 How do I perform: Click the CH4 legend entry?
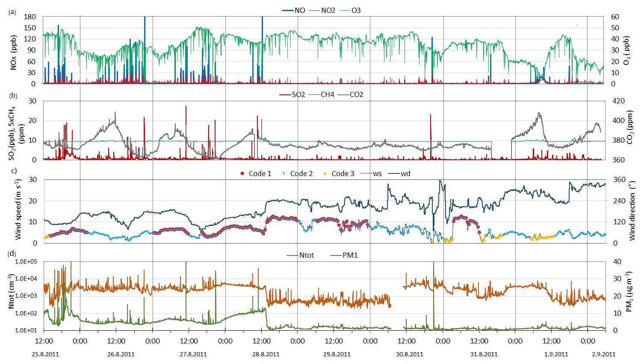click(x=327, y=94)
